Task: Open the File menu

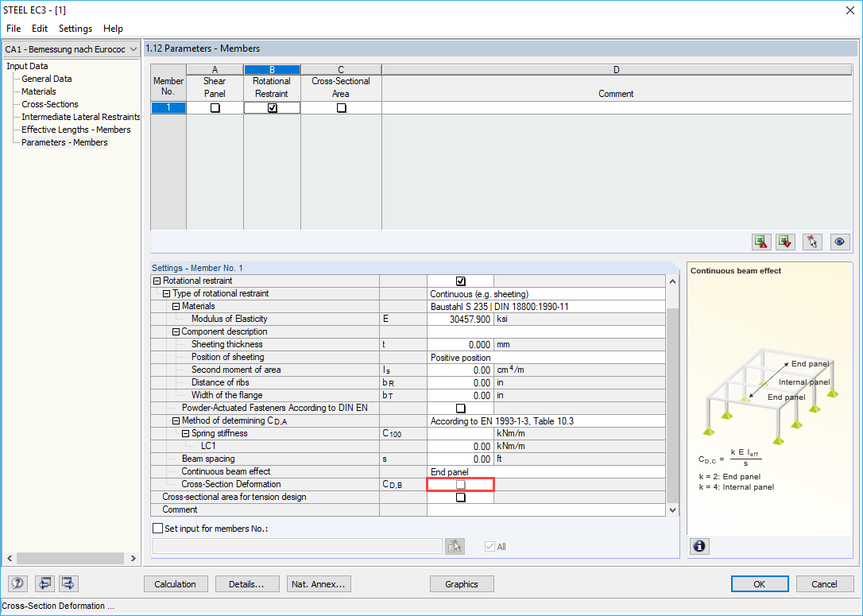Action: [13, 28]
